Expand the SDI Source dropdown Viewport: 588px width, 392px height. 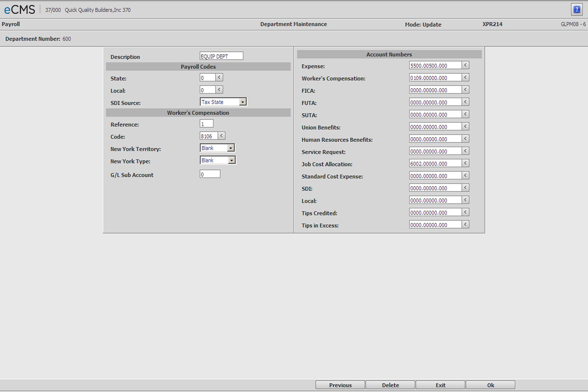[x=242, y=102]
